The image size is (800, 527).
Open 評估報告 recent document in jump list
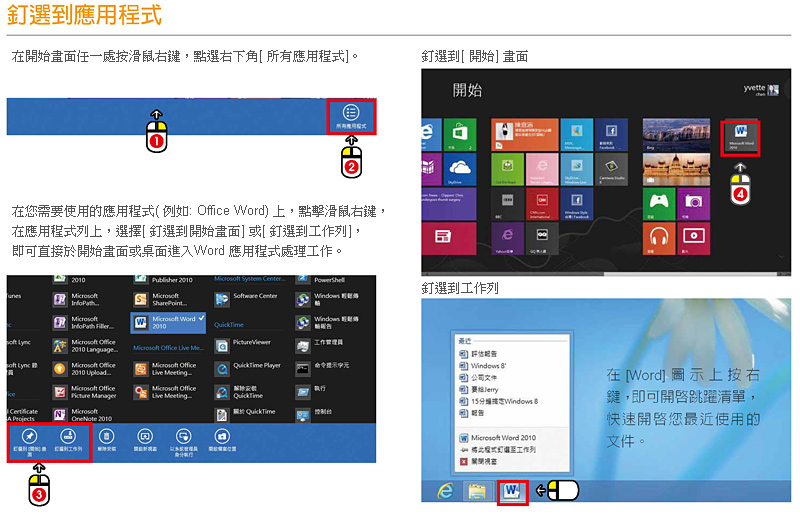(x=478, y=354)
